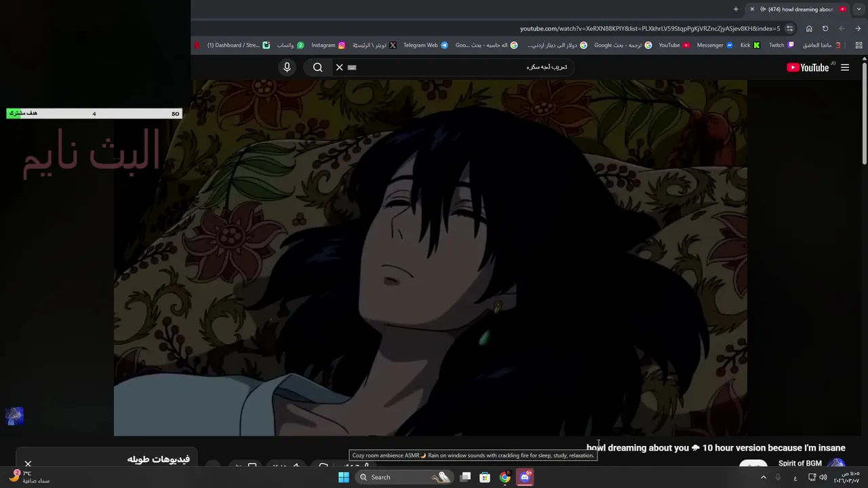Open Discord from the taskbar
The image size is (868, 488).
pos(524,477)
